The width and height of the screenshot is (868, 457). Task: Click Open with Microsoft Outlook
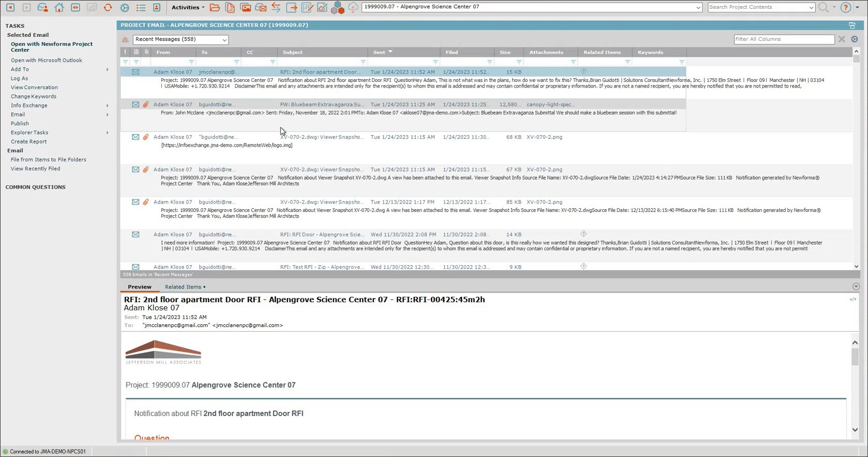click(47, 60)
